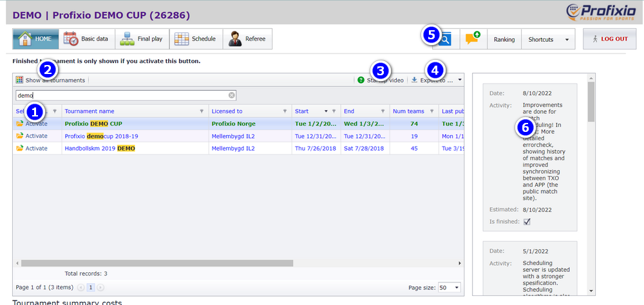Click the magnifier search icon button
Screen dimensions: 644x305
pyautogui.click(x=446, y=39)
